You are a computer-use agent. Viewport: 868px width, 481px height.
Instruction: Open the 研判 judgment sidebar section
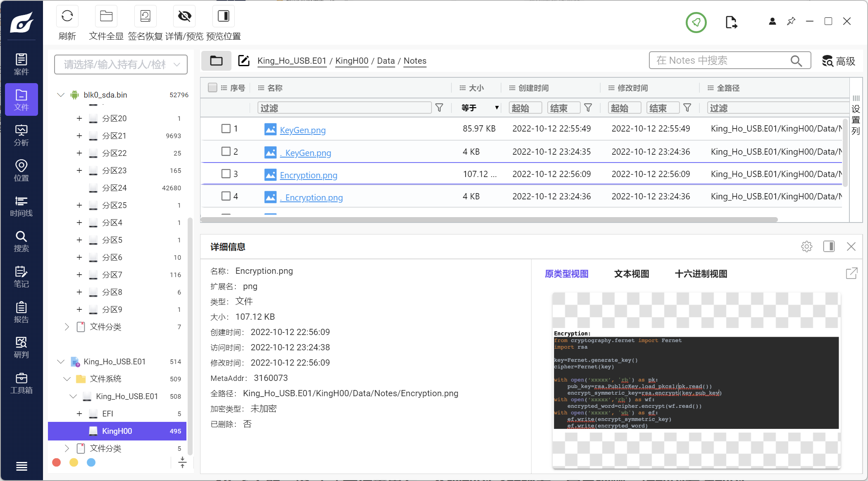[21, 347]
